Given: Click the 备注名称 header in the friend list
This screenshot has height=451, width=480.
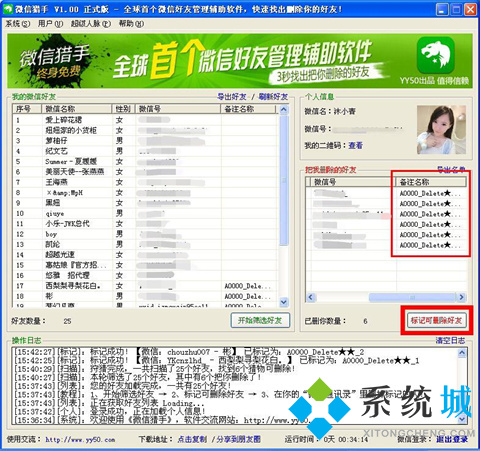Looking at the screenshot, I should click(x=248, y=109).
